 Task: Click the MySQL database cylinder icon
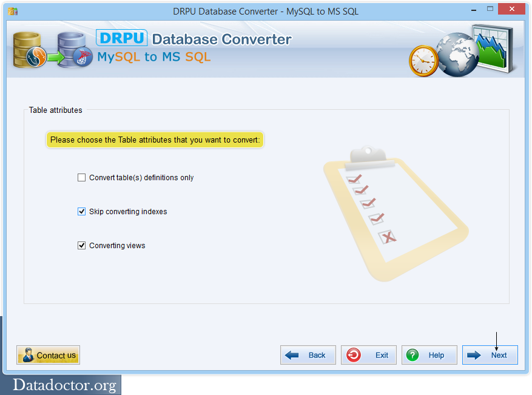pos(30,50)
